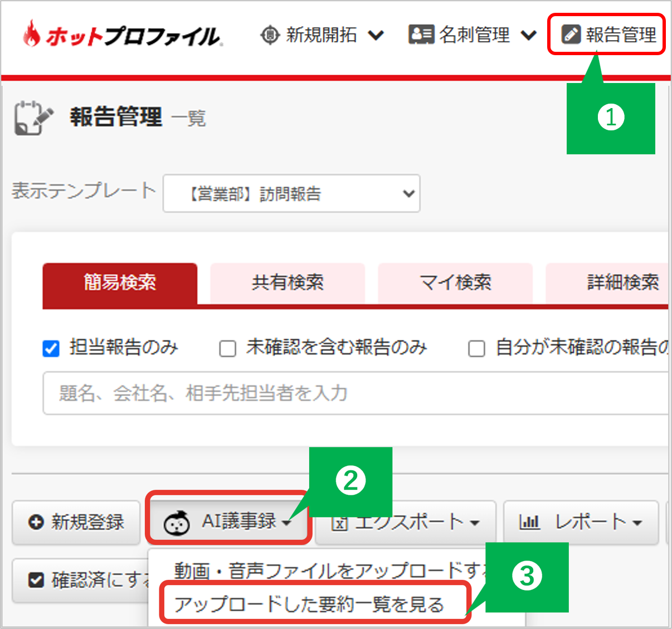Switch to the 詳細検索 tab

(607, 283)
